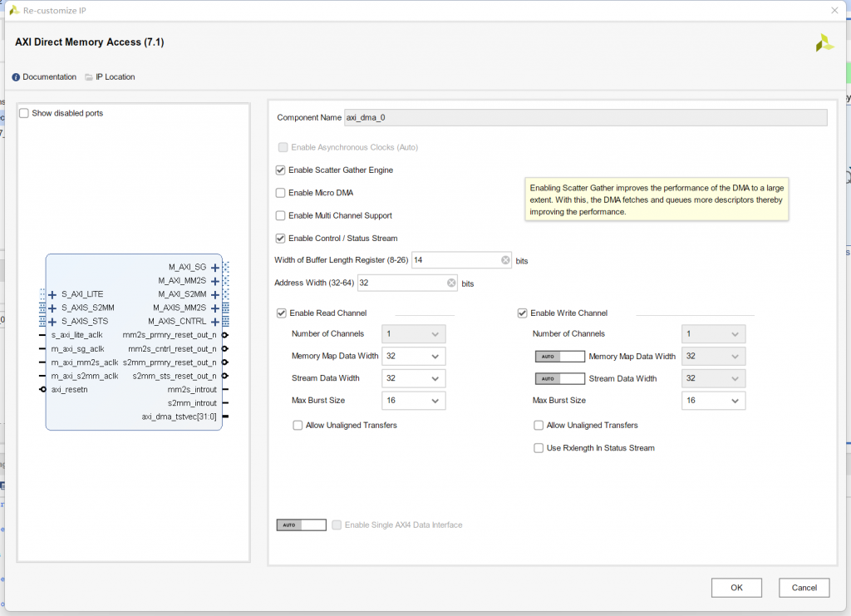Viewport: 851px width, 616px height.
Task: Enable Multi Channel Support checkbox
Action: (281, 216)
